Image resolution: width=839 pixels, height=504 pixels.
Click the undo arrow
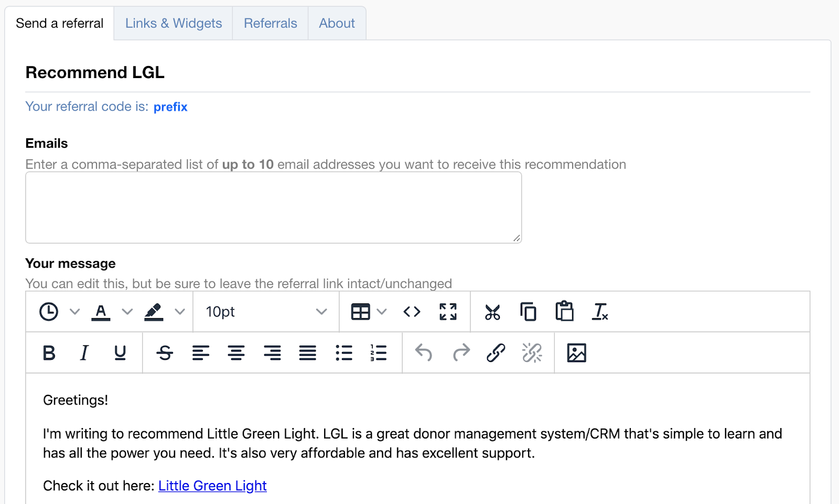pyautogui.click(x=424, y=353)
